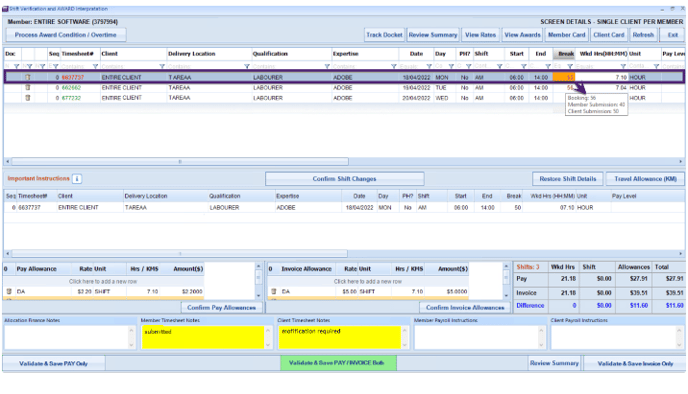The image size is (688, 394).
Task: Click Wkd Hrs value 7.04
Action: 621,87
